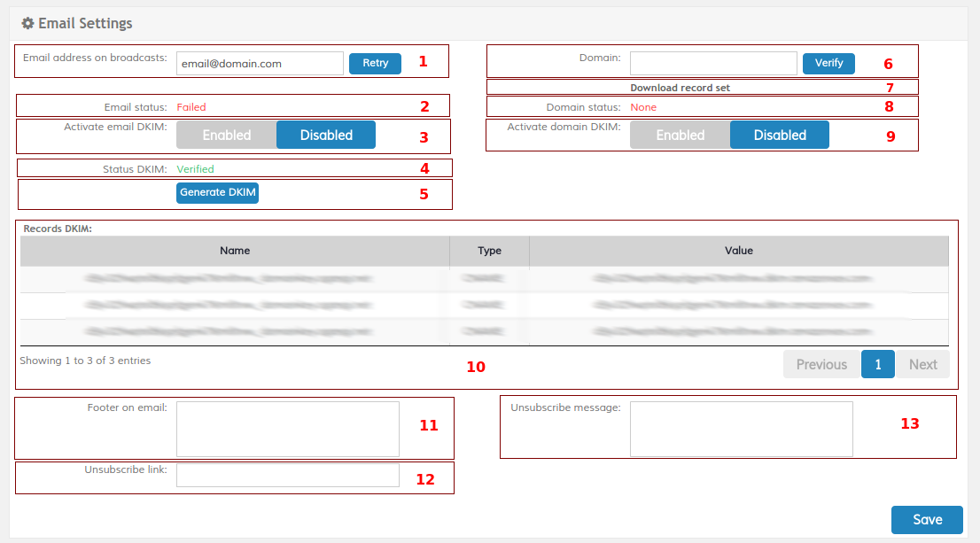Focus the Email address on broadcasts field
The image size is (980, 543).
click(x=260, y=63)
